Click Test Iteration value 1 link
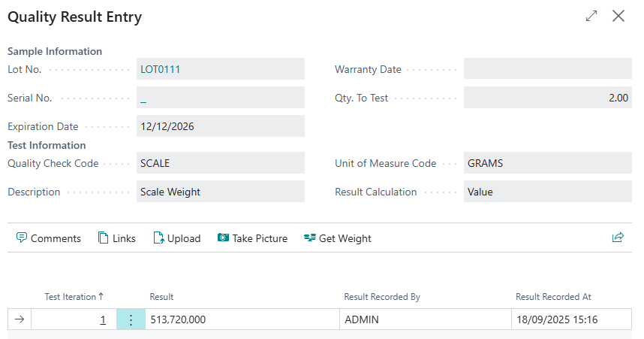The width and height of the screenshot is (644, 339). coord(103,319)
